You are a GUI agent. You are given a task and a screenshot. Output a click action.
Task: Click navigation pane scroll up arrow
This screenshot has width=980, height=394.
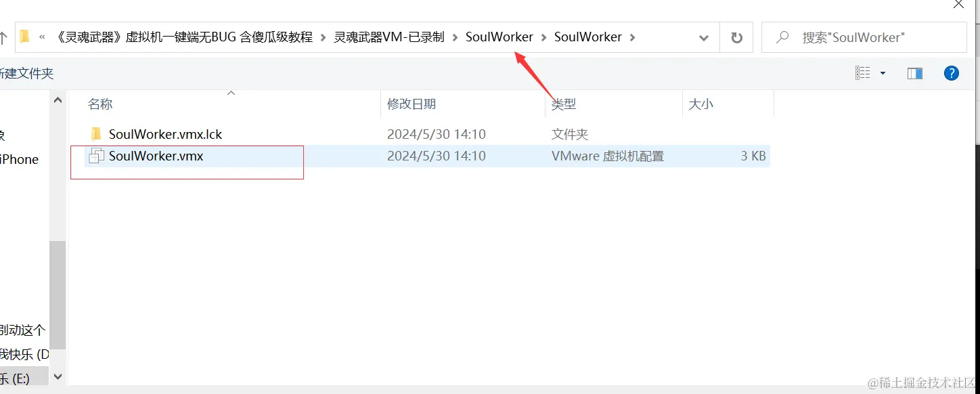click(58, 100)
